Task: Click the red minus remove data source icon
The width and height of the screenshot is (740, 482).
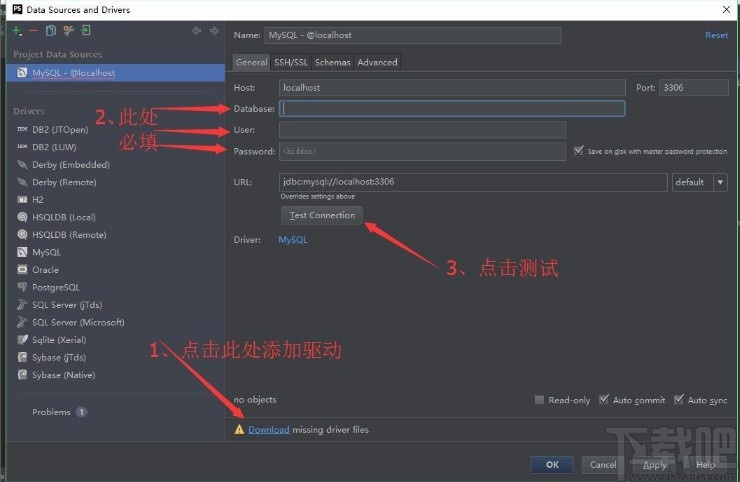Action: point(33,31)
